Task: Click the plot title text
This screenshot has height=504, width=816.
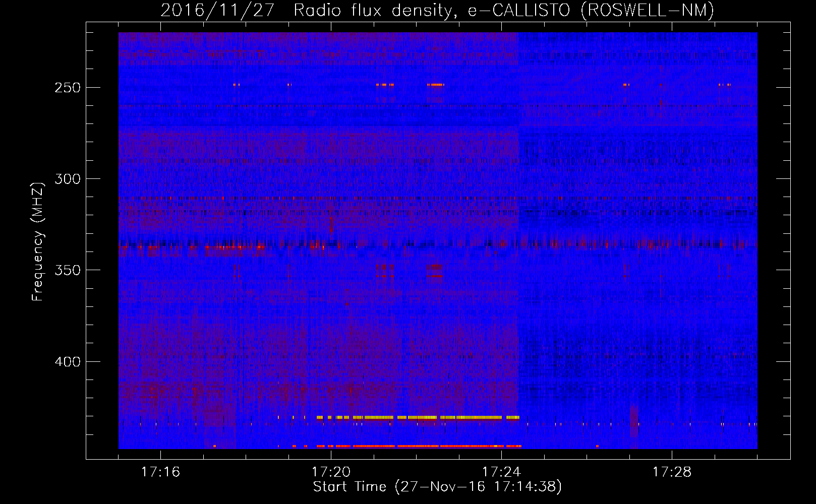Action: [x=437, y=10]
